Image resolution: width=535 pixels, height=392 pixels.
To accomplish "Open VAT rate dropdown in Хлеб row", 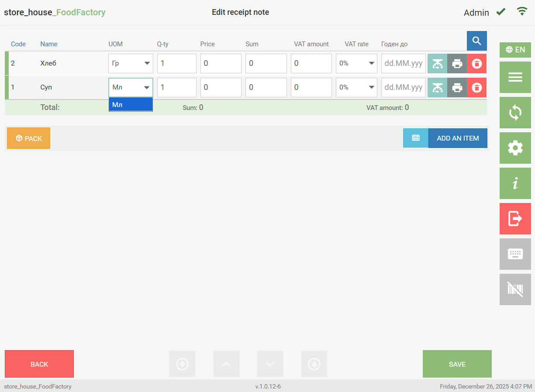I will click(x=356, y=64).
